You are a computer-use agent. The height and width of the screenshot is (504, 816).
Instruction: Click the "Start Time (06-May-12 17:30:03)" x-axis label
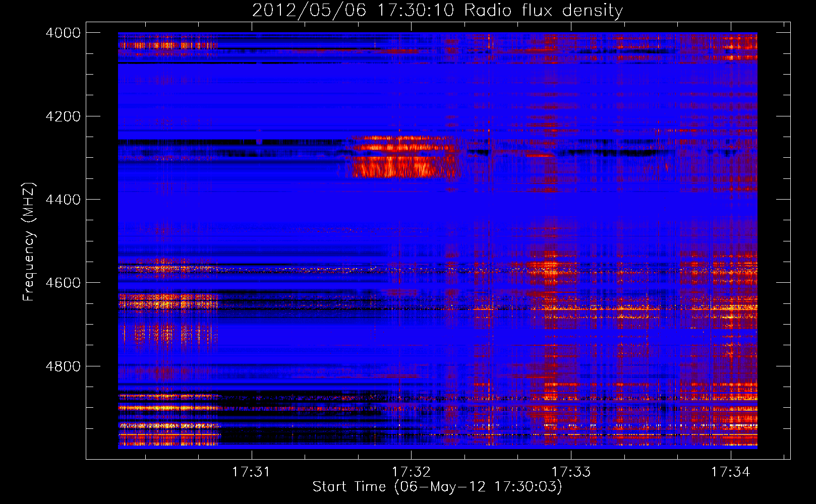[x=437, y=487]
